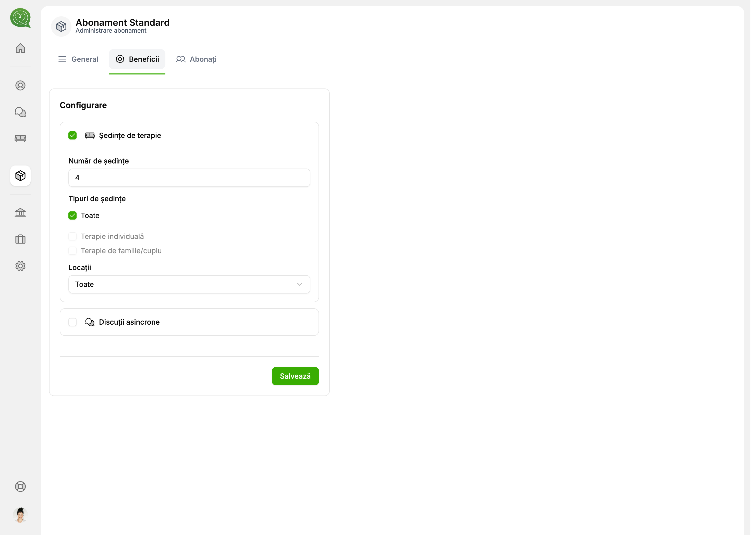Switch to the General tab
Viewport: 756px width, 535px height.
[79, 60]
